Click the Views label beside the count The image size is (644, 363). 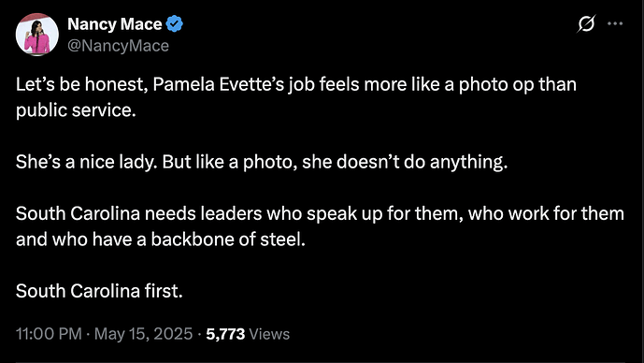coord(269,334)
